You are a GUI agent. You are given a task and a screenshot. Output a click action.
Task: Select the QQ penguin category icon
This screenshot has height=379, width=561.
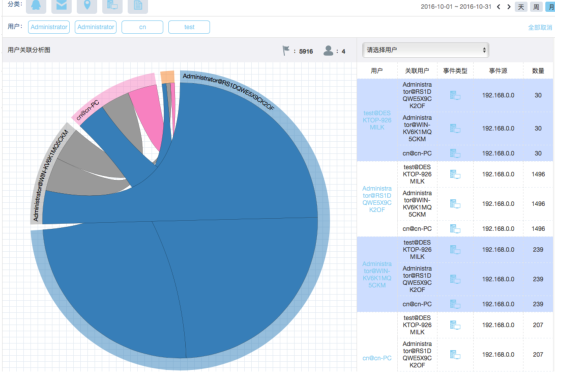click(36, 6)
